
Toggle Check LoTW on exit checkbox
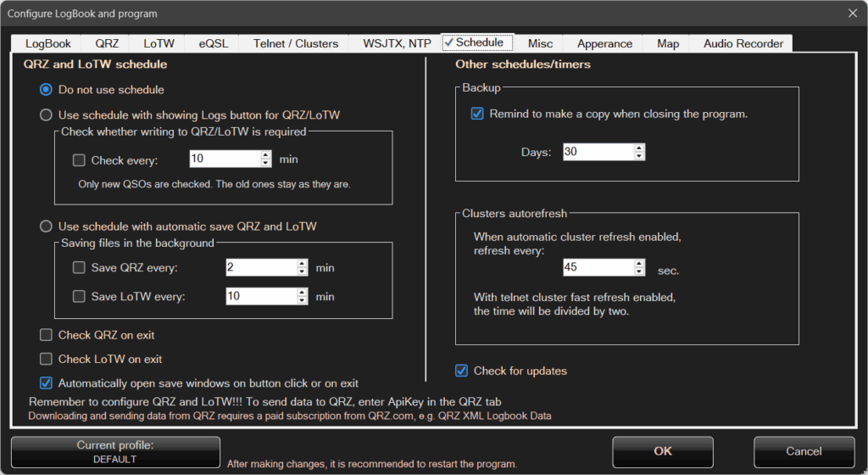[x=47, y=359]
